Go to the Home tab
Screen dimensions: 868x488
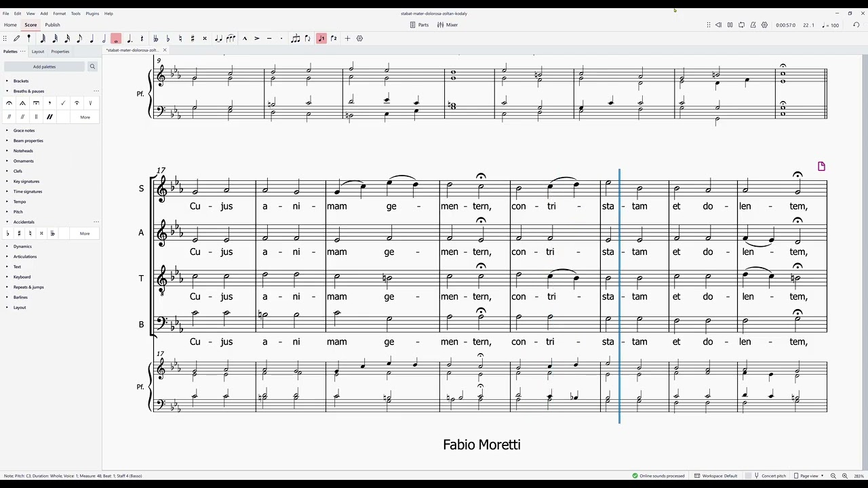[10, 25]
